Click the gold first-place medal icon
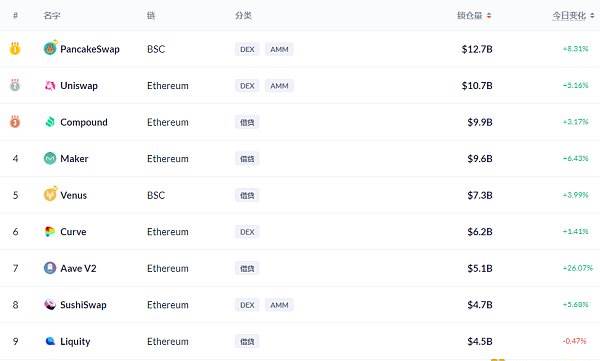 (15, 49)
